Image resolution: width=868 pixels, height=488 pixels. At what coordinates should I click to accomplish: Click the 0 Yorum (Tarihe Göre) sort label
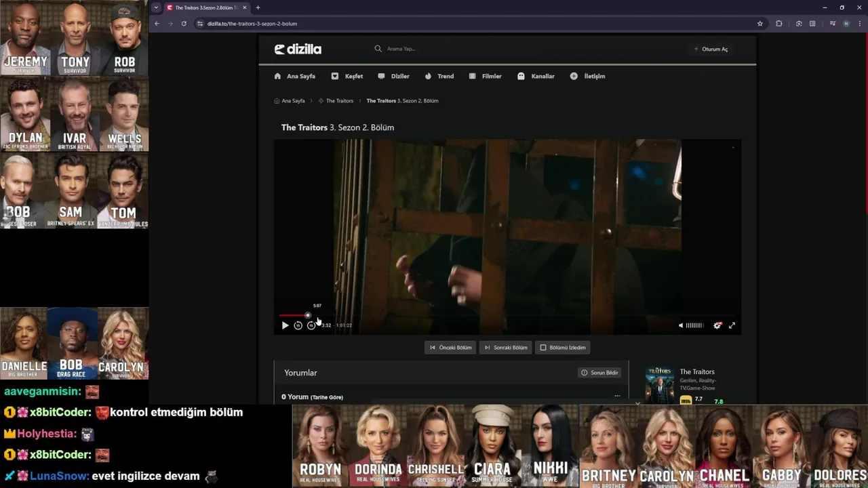point(312,397)
